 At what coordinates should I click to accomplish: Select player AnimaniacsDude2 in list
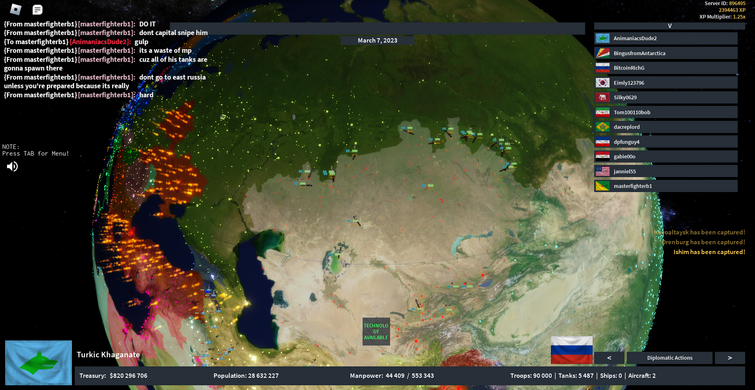pyautogui.click(x=666, y=38)
